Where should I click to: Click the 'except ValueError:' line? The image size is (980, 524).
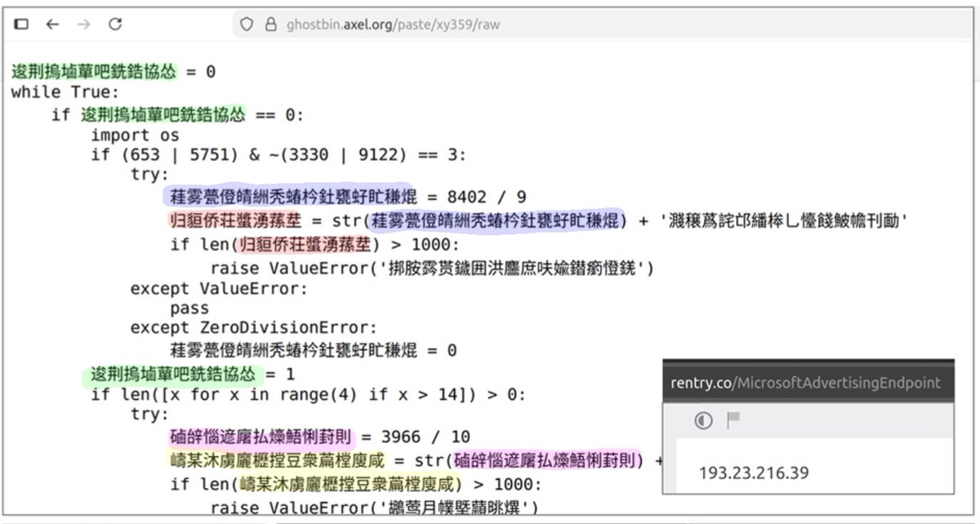click(x=219, y=288)
